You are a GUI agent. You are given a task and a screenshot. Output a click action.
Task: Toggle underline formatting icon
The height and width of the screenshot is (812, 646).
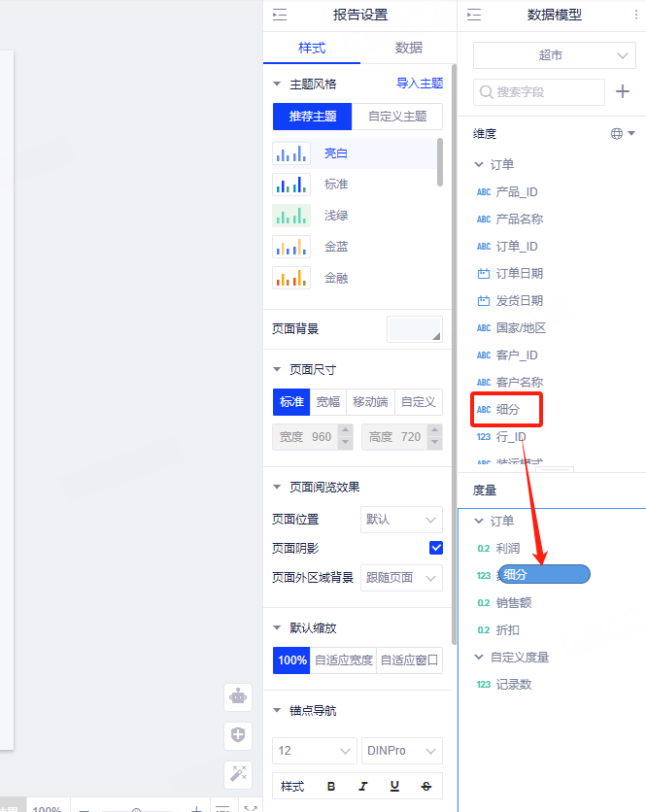394,786
